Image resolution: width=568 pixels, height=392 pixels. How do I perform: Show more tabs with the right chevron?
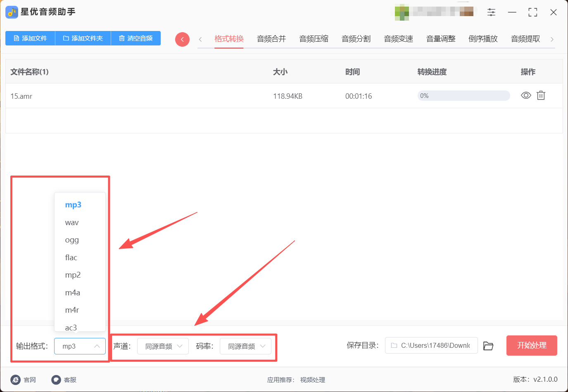552,39
